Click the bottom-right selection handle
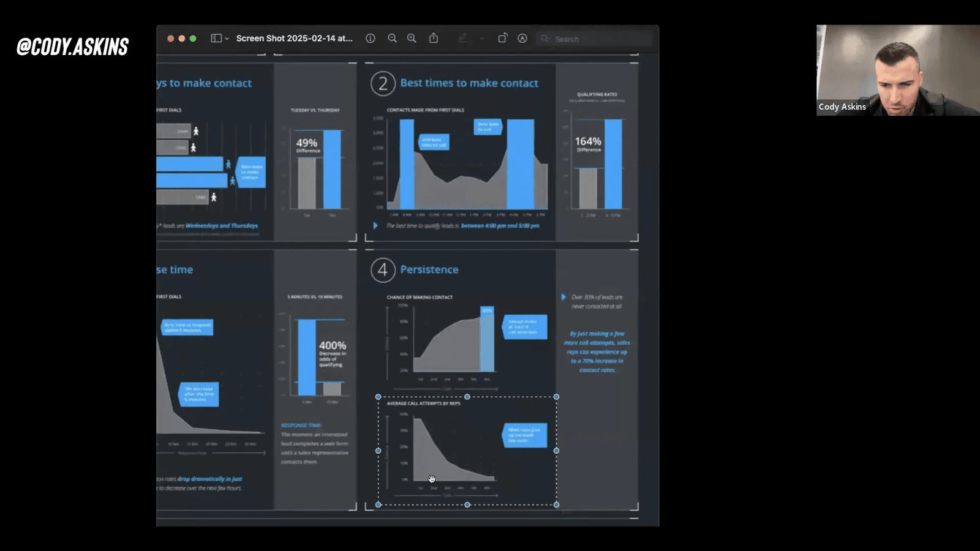Screen dimensions: 980x551 [x=556, y=504]
